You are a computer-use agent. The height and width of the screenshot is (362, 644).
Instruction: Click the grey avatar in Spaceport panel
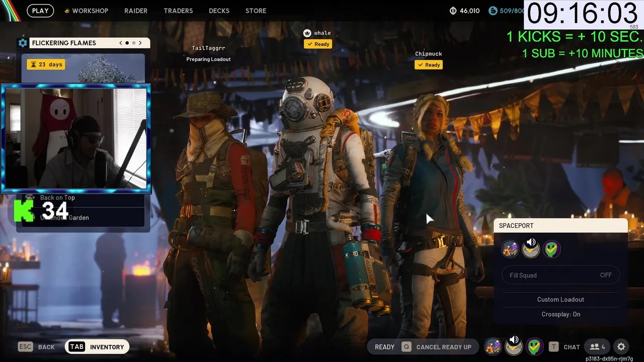(x=531, y=251)
